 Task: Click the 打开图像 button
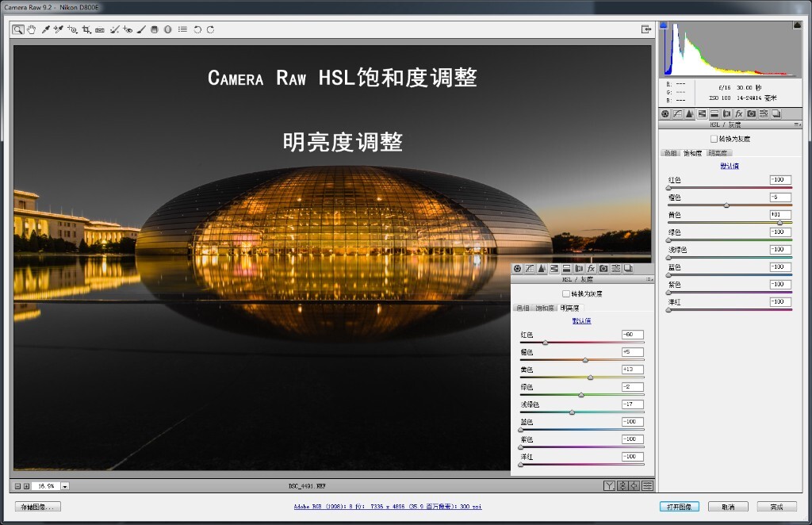(680, 507)
